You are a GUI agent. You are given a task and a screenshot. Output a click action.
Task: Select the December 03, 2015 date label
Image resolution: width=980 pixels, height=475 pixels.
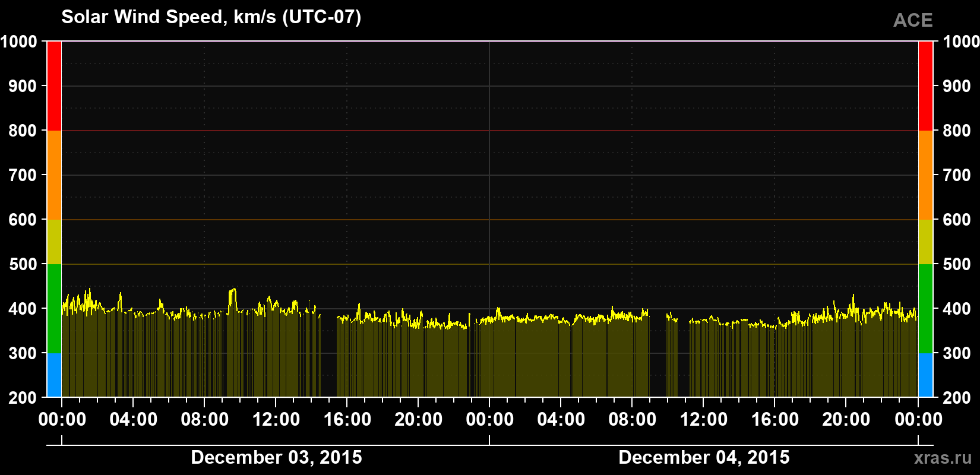pyautogui.click(x=276, y=457)
